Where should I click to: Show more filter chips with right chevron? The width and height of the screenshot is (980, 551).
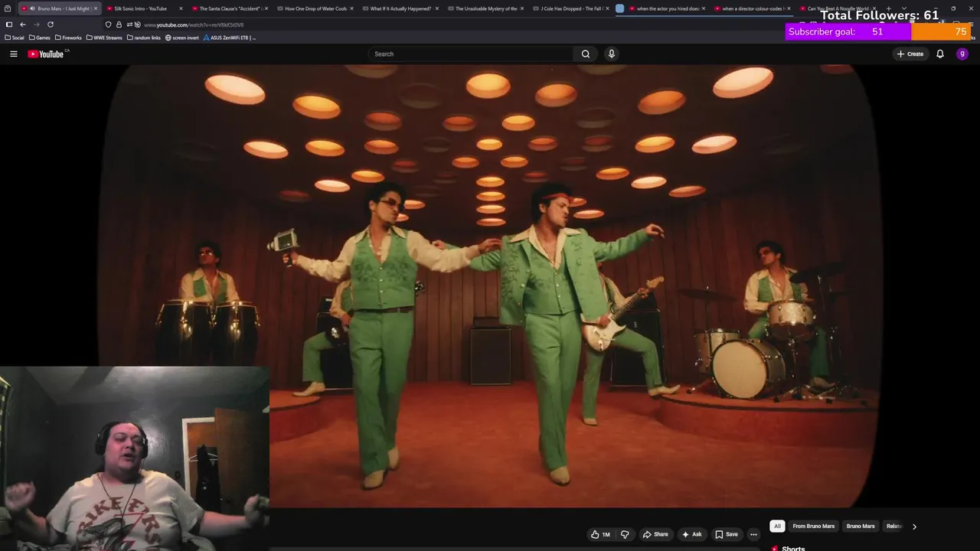(914, 526)
